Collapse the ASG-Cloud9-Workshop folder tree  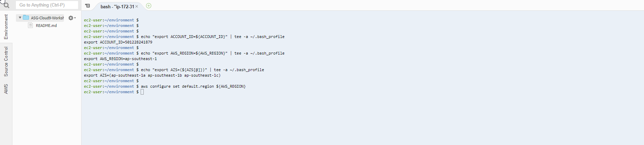pyautogui.click(x=20, y=18)
